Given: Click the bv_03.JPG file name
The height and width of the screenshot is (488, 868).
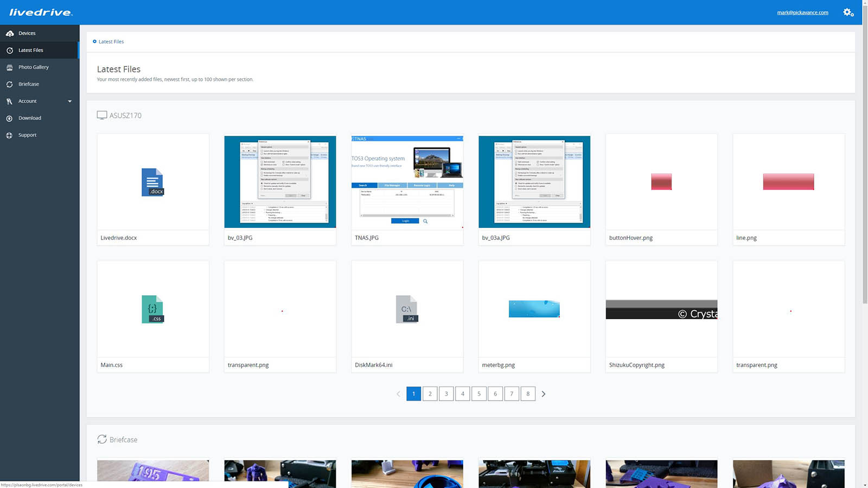Looking at the screenshot, I should (240, 238).
